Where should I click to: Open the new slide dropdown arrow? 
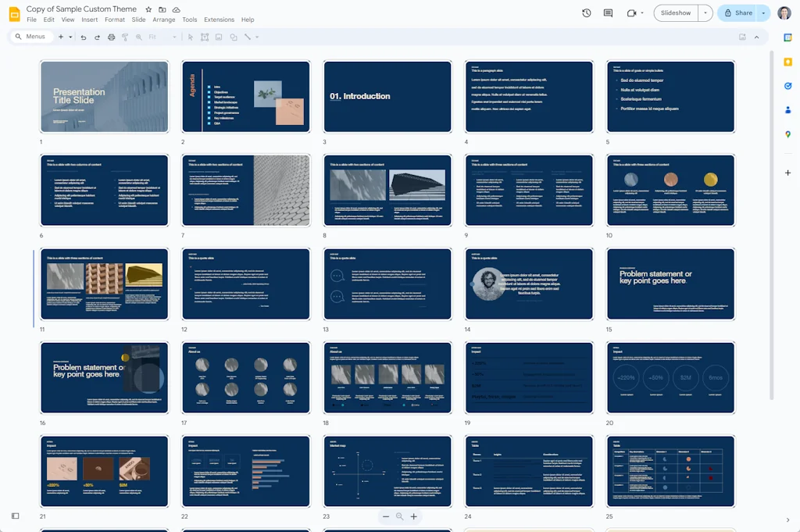point(72,37)
